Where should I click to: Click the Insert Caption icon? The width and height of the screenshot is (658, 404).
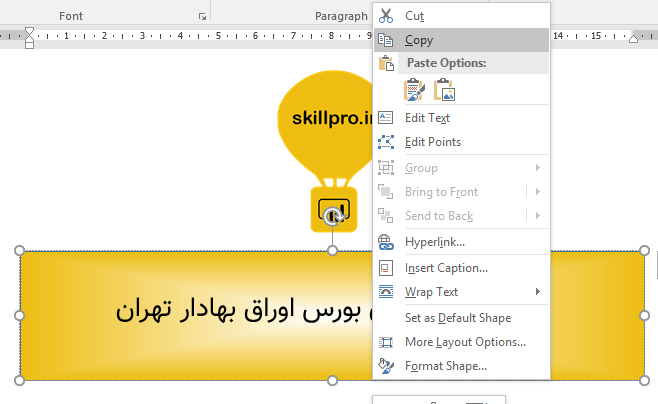386,268
